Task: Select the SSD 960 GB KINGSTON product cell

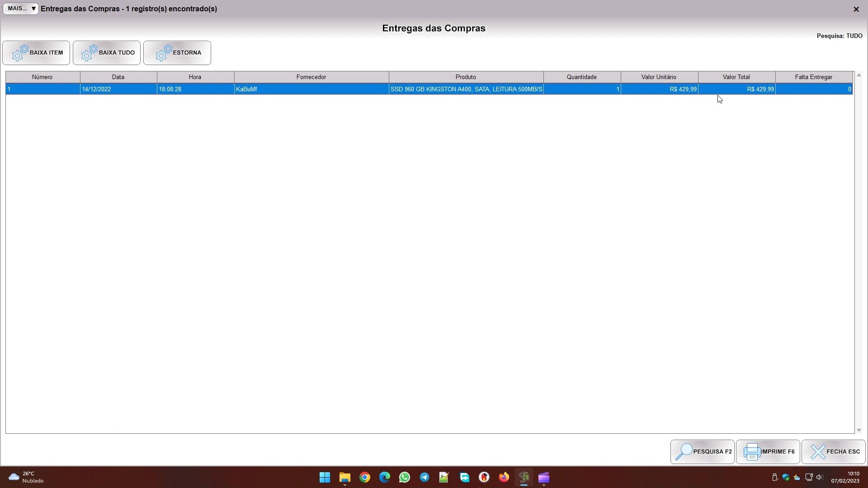Action: tap(466, 89)
